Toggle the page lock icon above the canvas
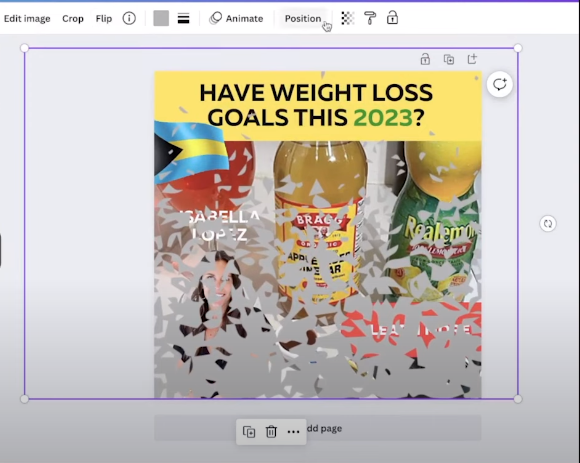580x463 pixels. click(425, 59)
